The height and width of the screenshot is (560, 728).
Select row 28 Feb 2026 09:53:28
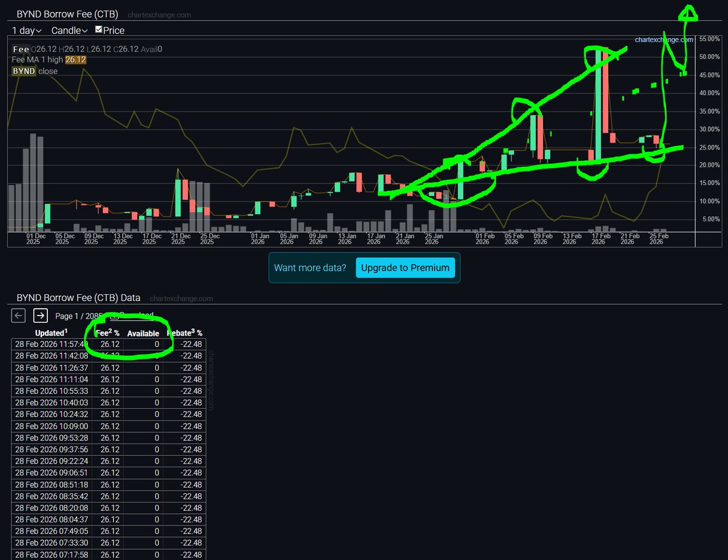pos(109,437)
